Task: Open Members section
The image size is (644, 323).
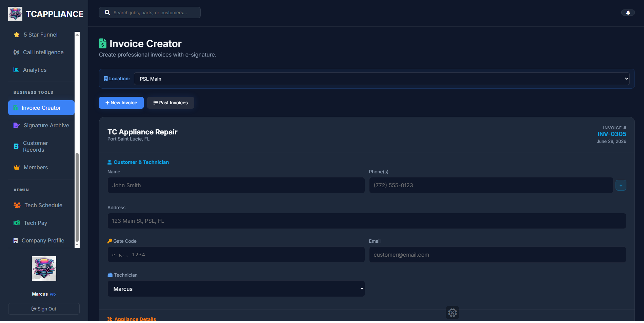Action: (x=41, y=167)
